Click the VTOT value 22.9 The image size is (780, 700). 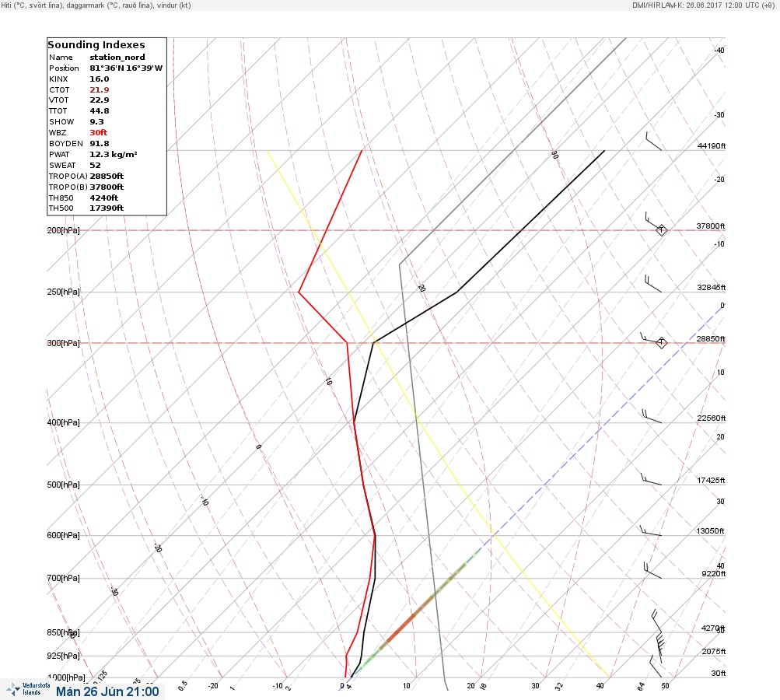click(x=100, y=100)
